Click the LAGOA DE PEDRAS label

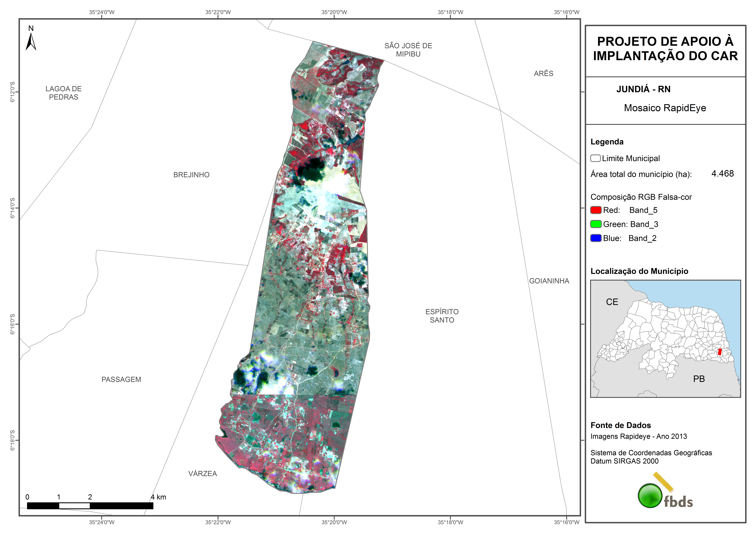tap(64, 93)
